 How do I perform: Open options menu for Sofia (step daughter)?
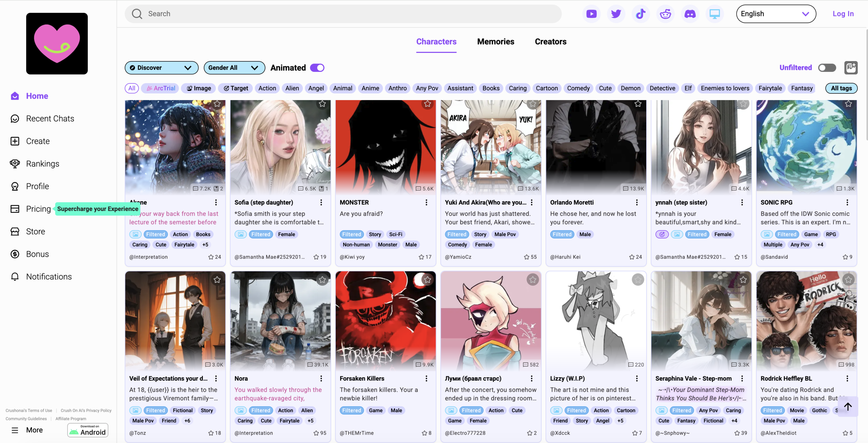point(321,203)
